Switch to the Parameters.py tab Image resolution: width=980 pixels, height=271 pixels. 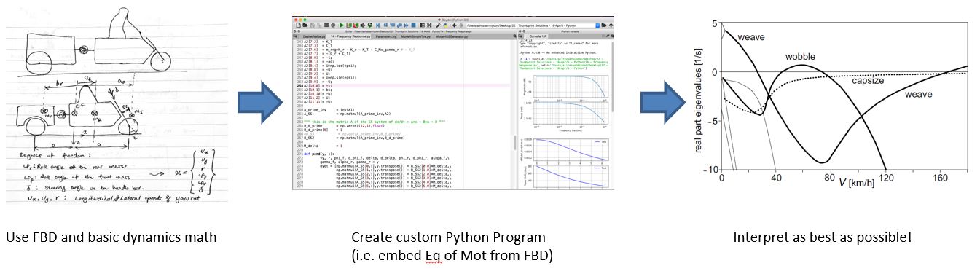pos(385,36)
